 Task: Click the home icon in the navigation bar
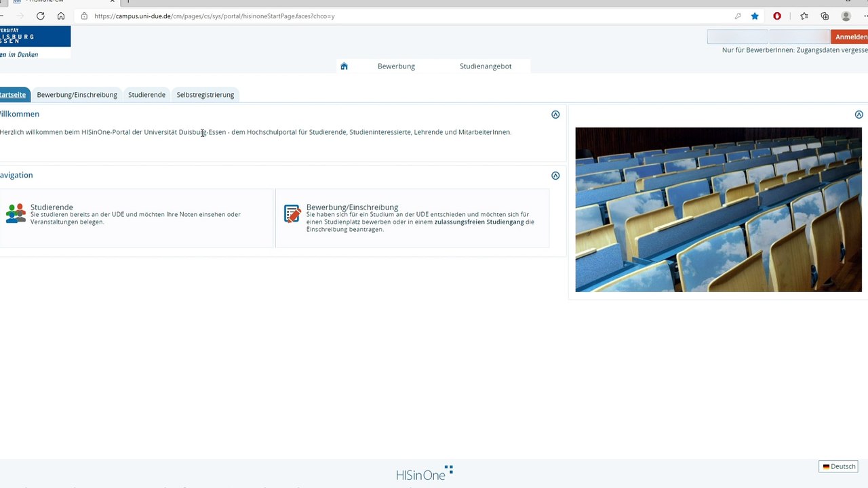[x=344, y=66]
